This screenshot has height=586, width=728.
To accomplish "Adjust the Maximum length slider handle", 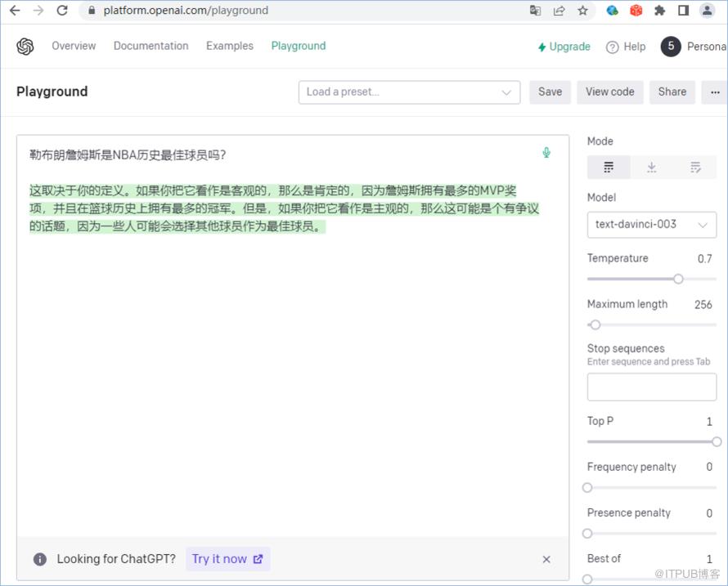I will click(x=595, y=324).
